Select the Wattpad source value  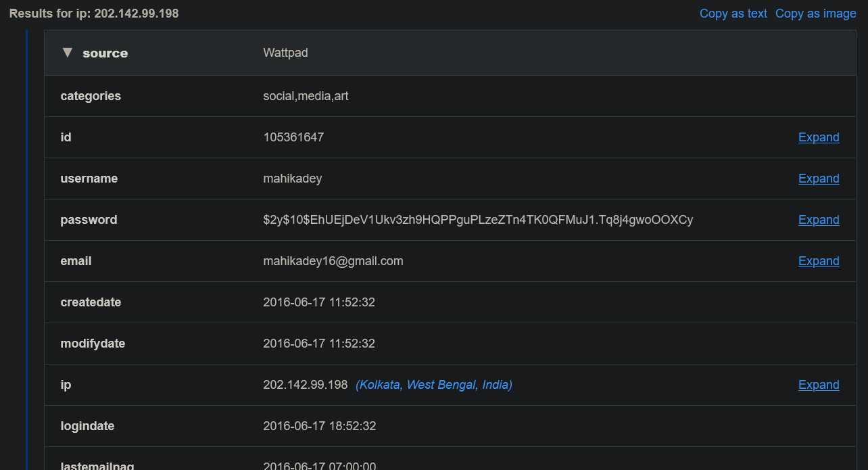tap(285, 53)
